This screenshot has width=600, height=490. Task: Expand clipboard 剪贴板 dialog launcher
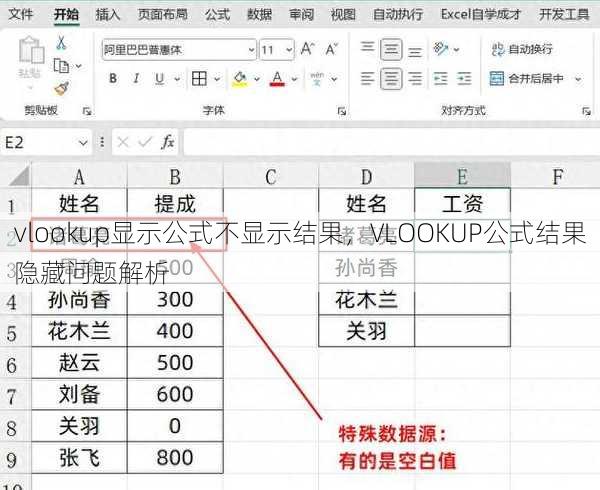(x=87, y=111)
